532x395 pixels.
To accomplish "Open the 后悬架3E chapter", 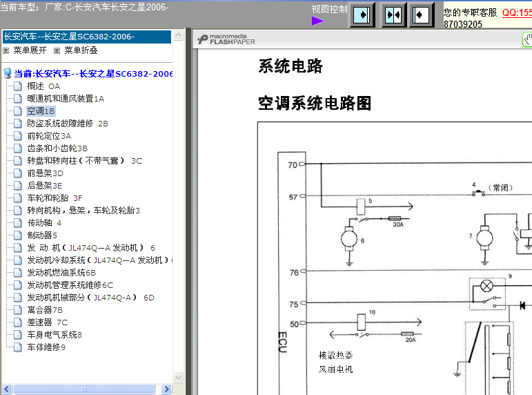I will coord(44,186).
